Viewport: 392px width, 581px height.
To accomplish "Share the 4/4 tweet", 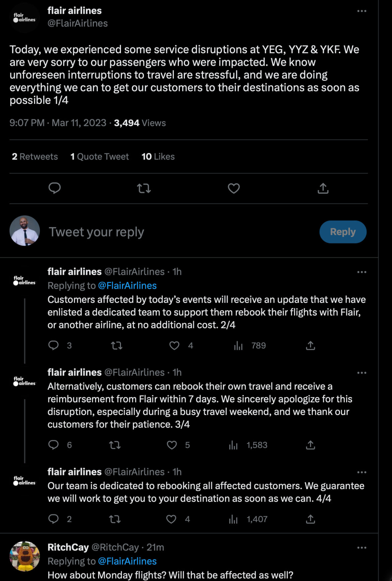I will [311, 519].
